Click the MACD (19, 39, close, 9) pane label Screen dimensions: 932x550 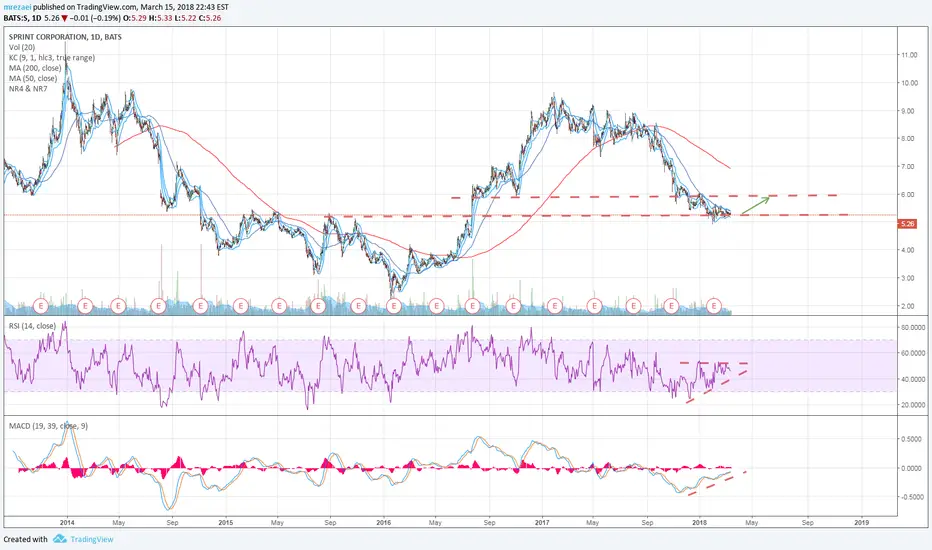[x=48, y=426]
